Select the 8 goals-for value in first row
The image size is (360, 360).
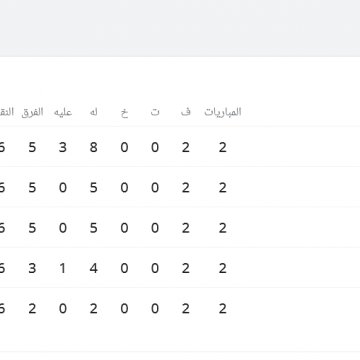click(94, 147)
